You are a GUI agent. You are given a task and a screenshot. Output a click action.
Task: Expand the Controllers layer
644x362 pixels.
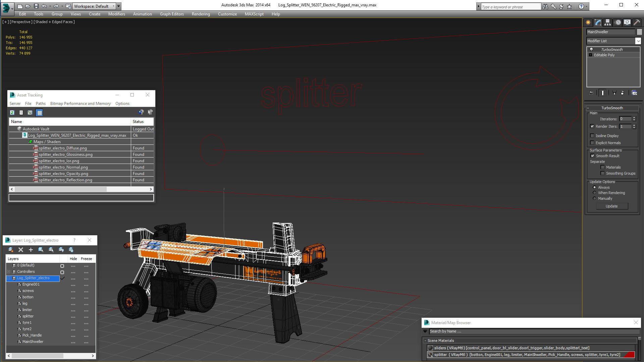9,272
